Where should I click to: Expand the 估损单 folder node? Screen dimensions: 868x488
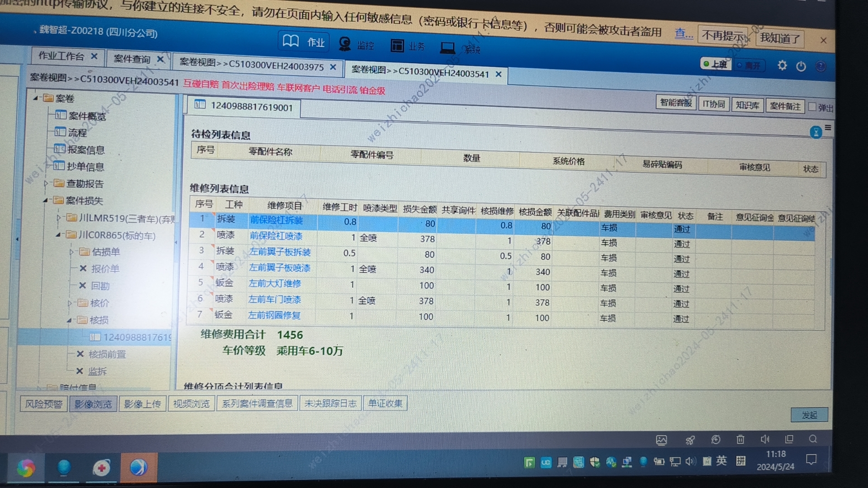point(71,252)
